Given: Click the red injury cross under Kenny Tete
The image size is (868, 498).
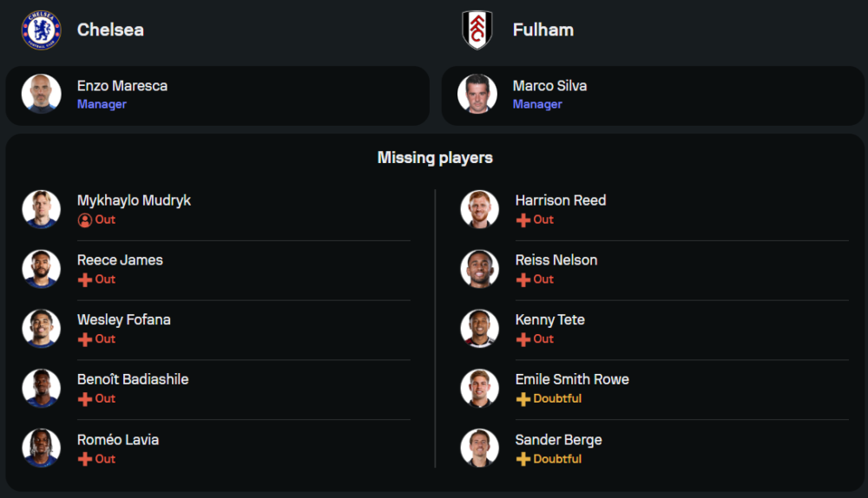Looking at the screenshot, I should click(523, 339).
